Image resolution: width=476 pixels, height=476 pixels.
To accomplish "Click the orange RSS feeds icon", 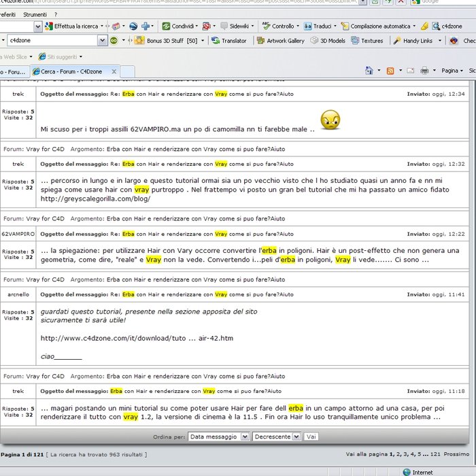I will pos(390,71).
